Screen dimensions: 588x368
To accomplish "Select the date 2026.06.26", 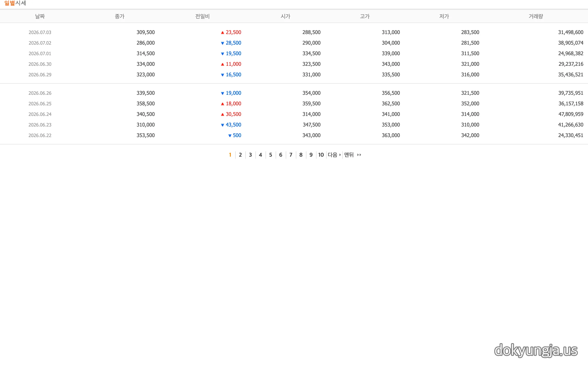I will point(40,93).
